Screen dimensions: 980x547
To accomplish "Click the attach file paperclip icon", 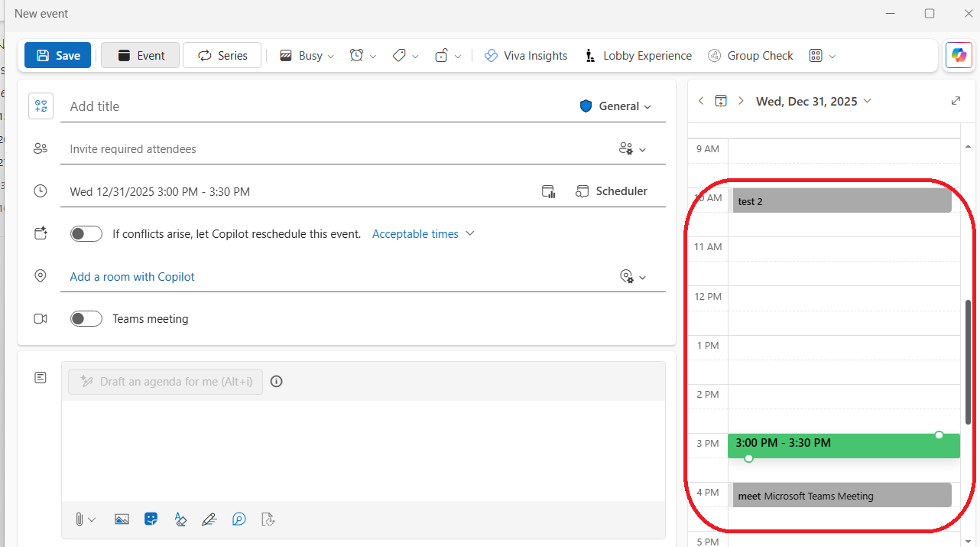I will point(85,519).
